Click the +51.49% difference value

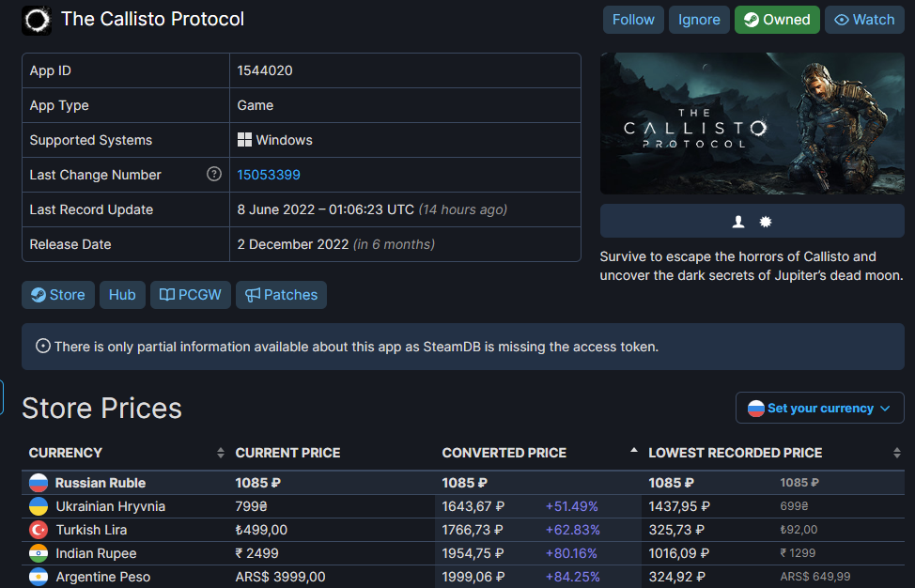[x=572, y=506]
